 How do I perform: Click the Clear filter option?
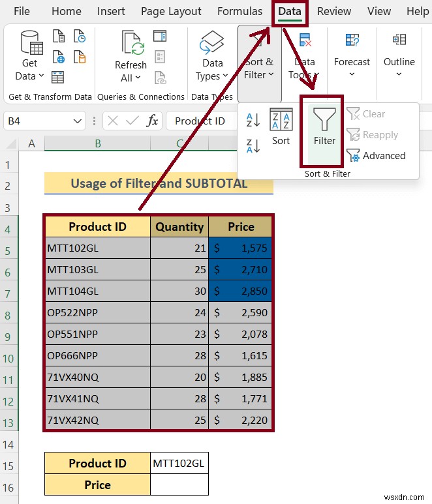[x=365, y=114]
